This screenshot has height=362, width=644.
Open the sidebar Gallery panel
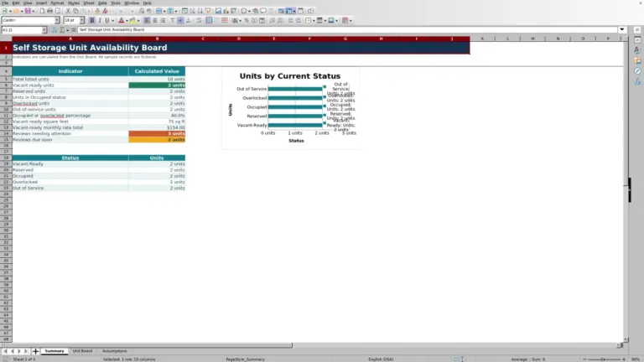(637, 60)
